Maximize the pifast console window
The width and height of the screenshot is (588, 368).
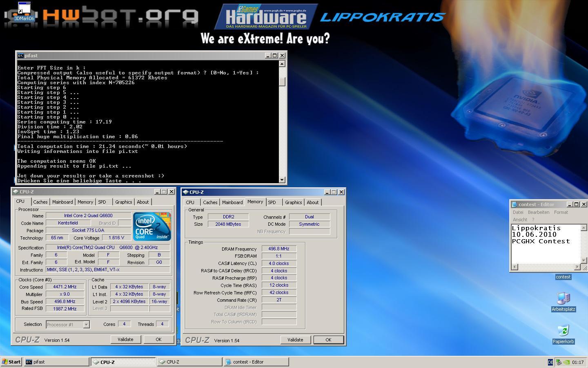click(275, 56)
